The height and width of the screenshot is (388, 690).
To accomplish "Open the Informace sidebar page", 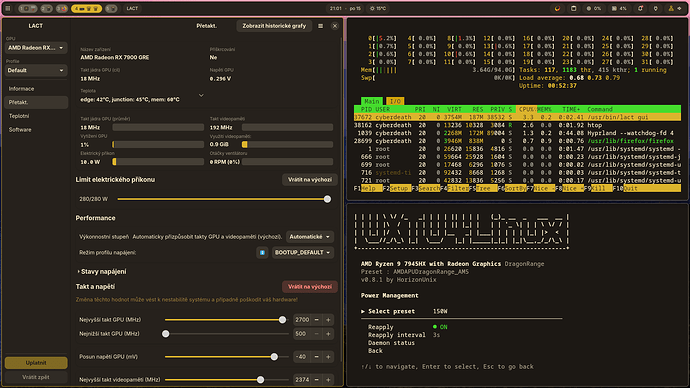I will [x=36, y=89].
